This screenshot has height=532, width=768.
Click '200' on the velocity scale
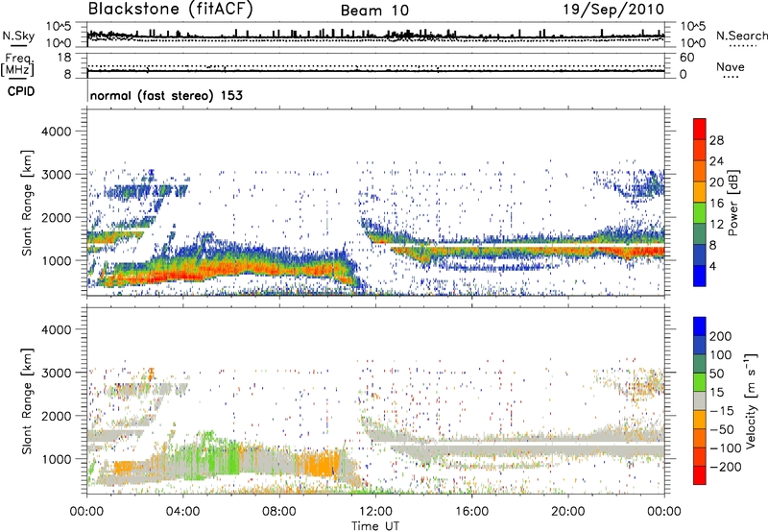721,336
